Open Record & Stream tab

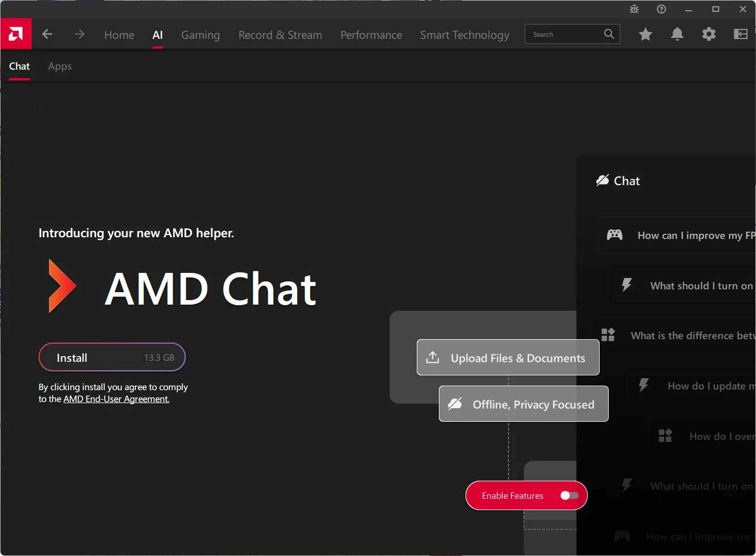pyautogui.click(x=280, y=35)
